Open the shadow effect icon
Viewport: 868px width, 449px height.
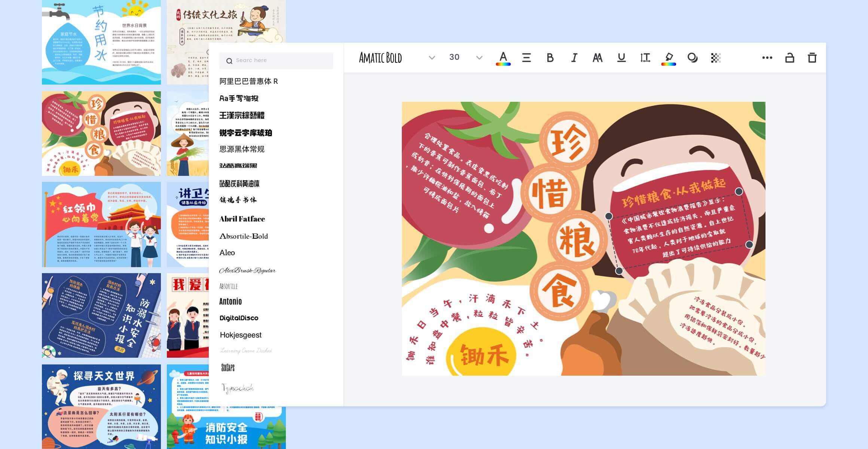click(x=692, y=58)
